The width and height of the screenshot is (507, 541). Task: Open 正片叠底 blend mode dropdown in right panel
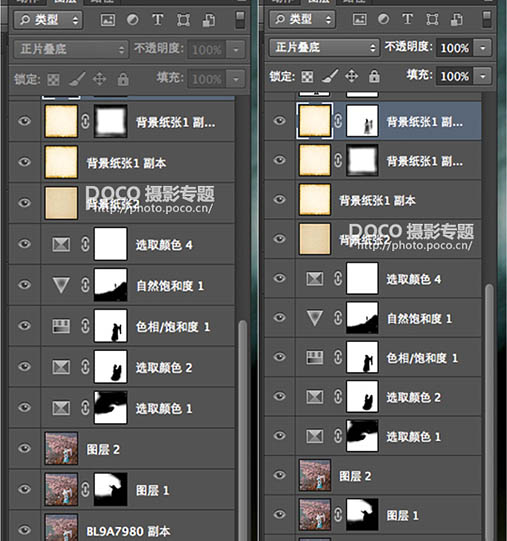324,47
